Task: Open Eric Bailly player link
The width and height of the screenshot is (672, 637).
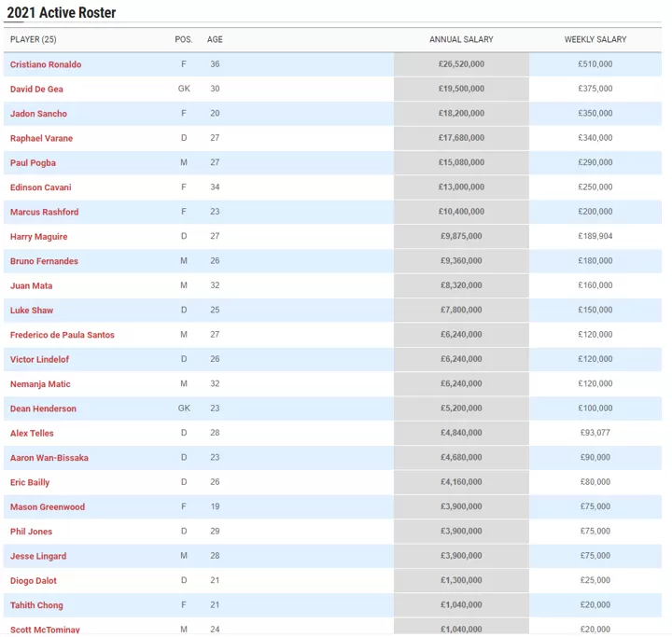Action: 30,482
